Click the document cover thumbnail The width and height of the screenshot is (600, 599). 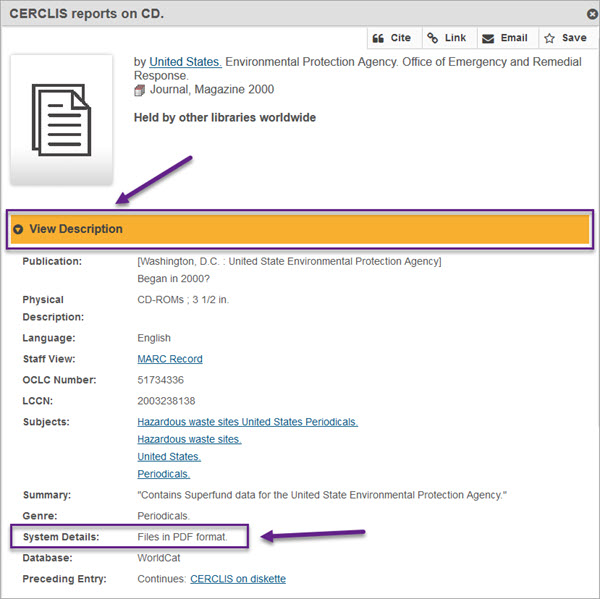[61, 120]
